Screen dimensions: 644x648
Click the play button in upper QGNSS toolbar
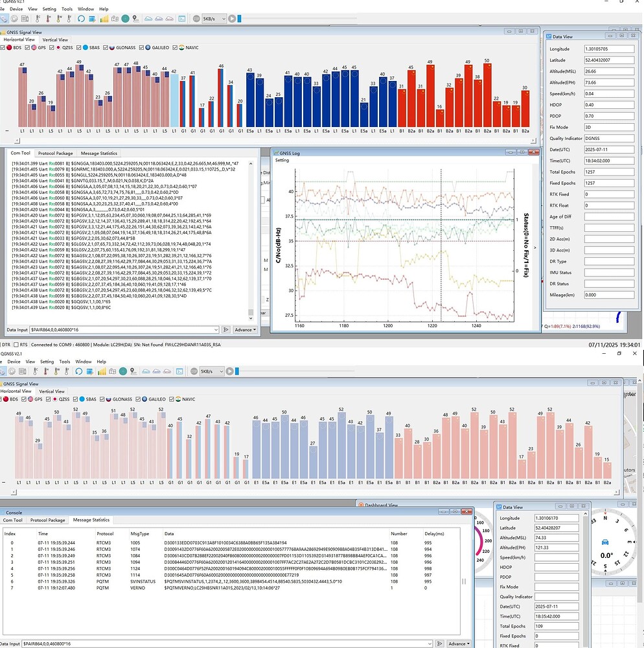232,19
